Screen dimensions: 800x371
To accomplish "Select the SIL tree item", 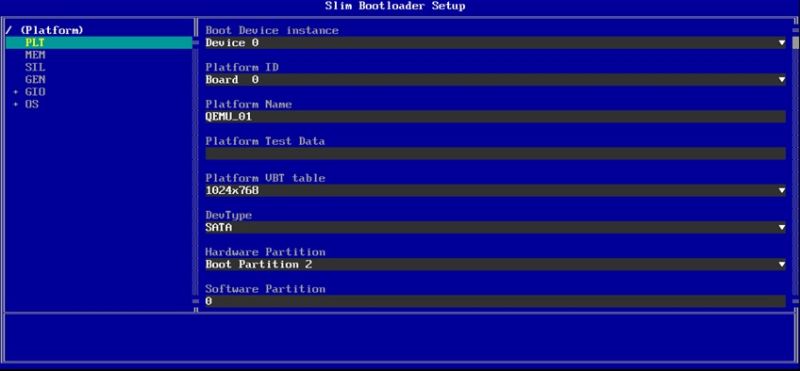I will point(35,67).
